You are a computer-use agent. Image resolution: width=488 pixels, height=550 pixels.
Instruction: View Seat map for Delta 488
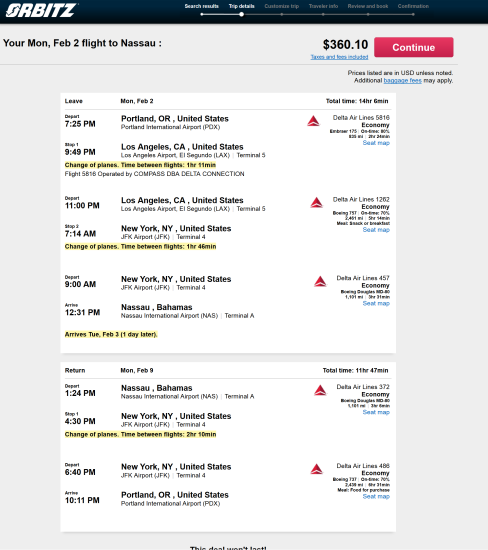(x=376, y=496)
